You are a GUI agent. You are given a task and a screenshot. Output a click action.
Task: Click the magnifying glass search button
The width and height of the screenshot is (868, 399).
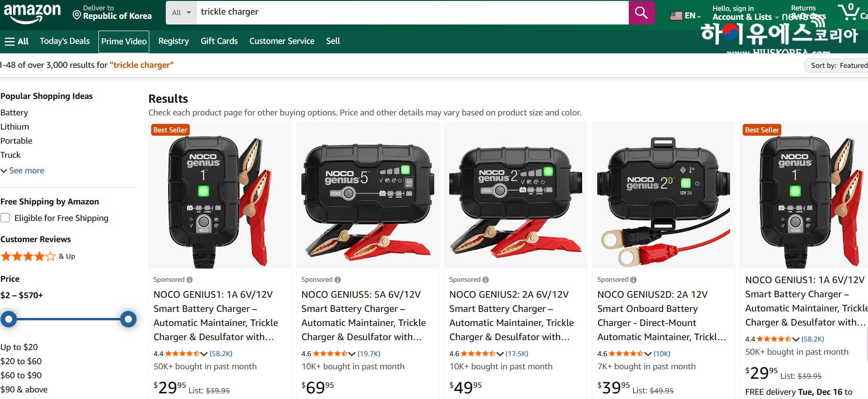pyautogui.click(x=641, y=13)
